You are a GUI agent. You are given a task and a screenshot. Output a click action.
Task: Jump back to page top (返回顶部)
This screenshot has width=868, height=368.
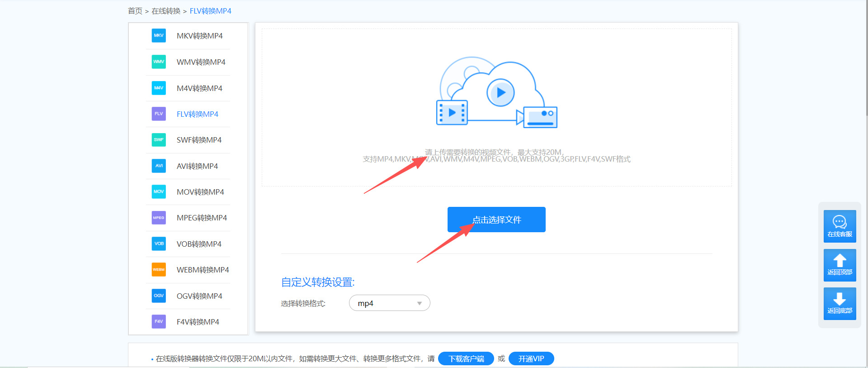[x=840, y=265]
